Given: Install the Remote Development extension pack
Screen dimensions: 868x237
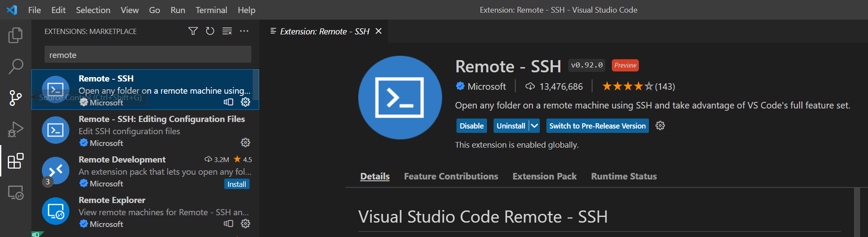Looking at the screenshot, I should [237, 184].
